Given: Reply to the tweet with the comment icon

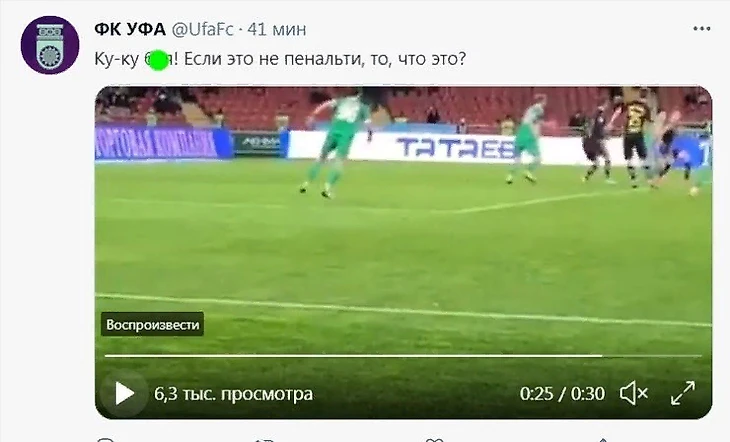Looking at the screenshot, I should coord(105,439).
